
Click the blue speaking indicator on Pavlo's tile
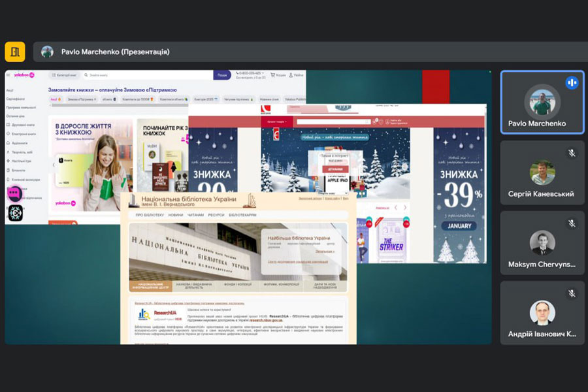[x=572, y=82]
